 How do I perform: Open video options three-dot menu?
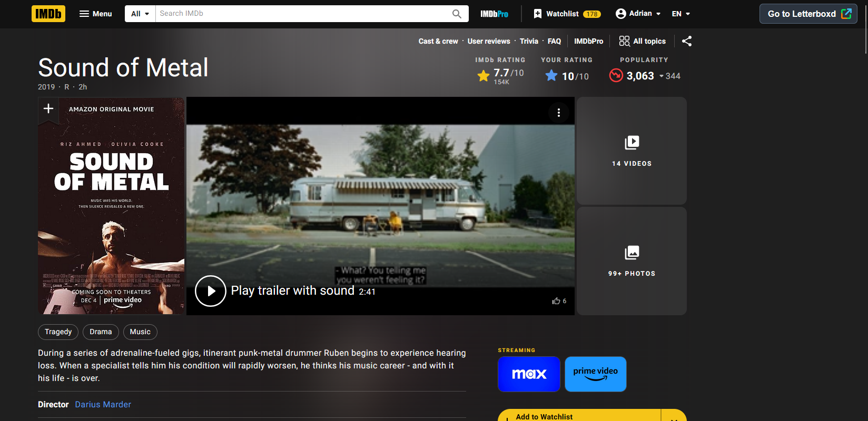pyautogui.click(x=559, y=113)
